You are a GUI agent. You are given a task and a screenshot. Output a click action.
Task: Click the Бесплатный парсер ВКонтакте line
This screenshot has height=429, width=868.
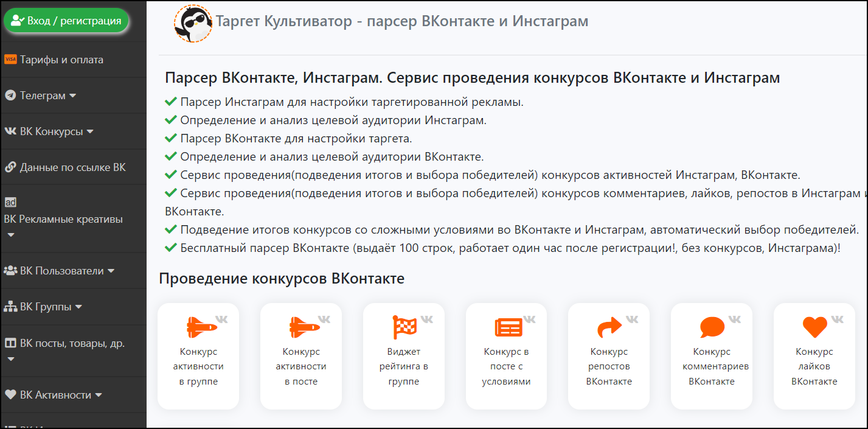pyautogui.click(x=503, y=248)
